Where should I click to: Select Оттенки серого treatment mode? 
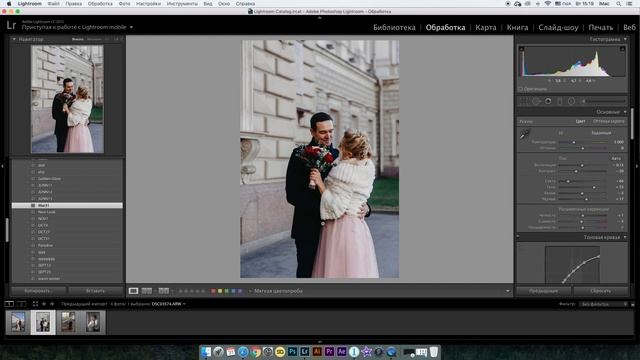click(609, 121)
